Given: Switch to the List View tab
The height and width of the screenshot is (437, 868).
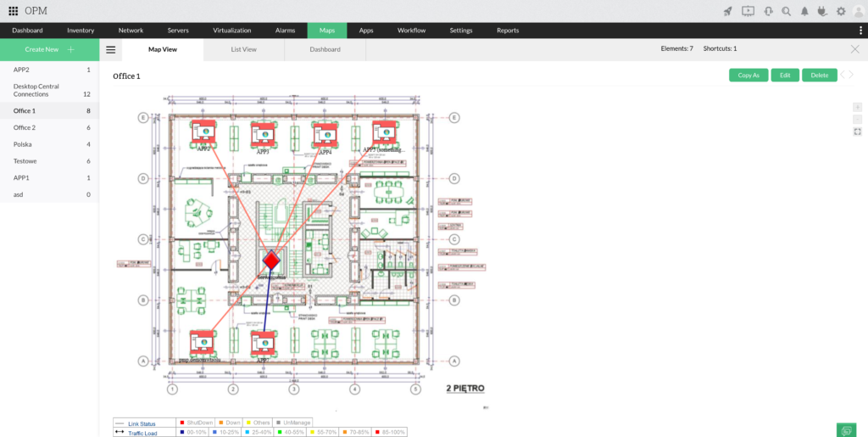Looking at the screenshot, I should (243, 49).
